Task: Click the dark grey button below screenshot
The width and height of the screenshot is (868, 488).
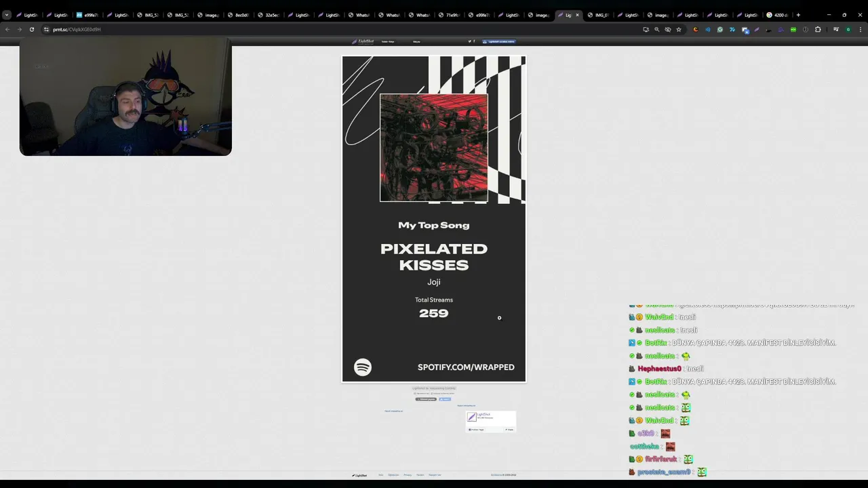Action: tap(426, 399)
